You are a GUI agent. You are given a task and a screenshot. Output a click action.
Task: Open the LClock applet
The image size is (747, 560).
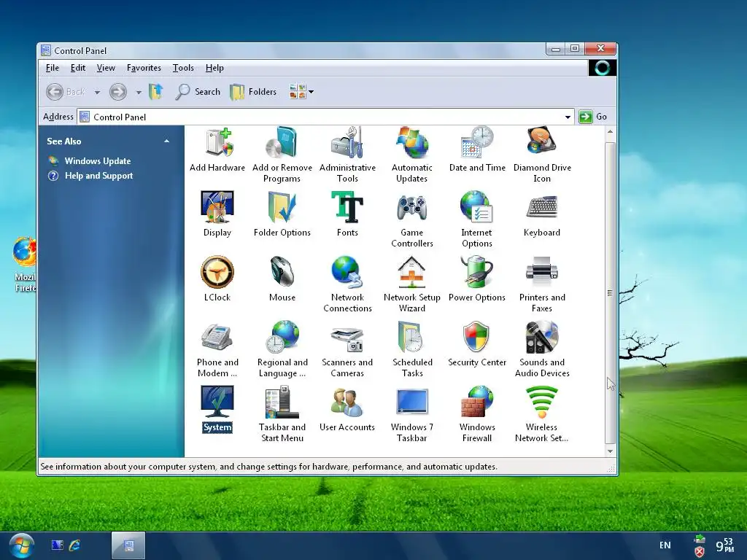pyautogui.click(x=217, y=278)
